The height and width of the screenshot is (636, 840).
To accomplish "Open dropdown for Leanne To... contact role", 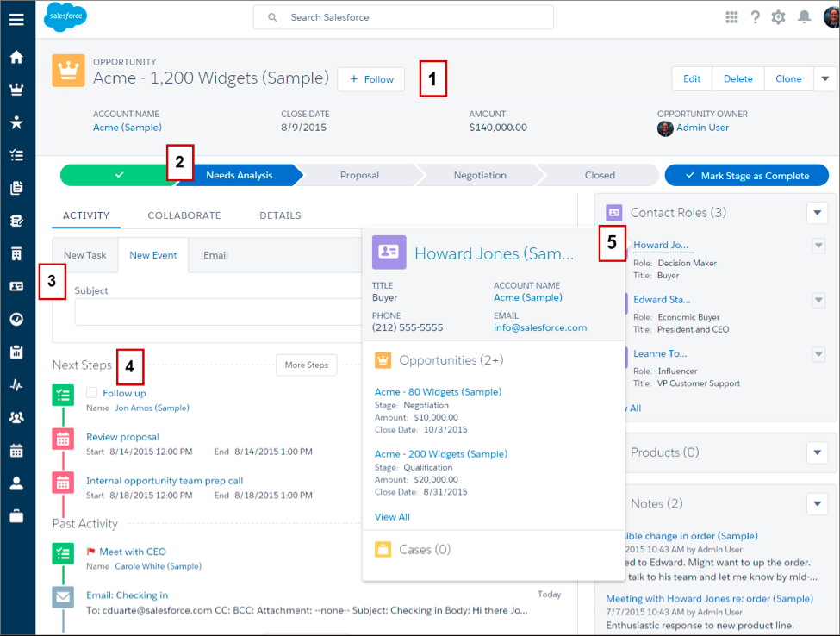I will 818,354.
